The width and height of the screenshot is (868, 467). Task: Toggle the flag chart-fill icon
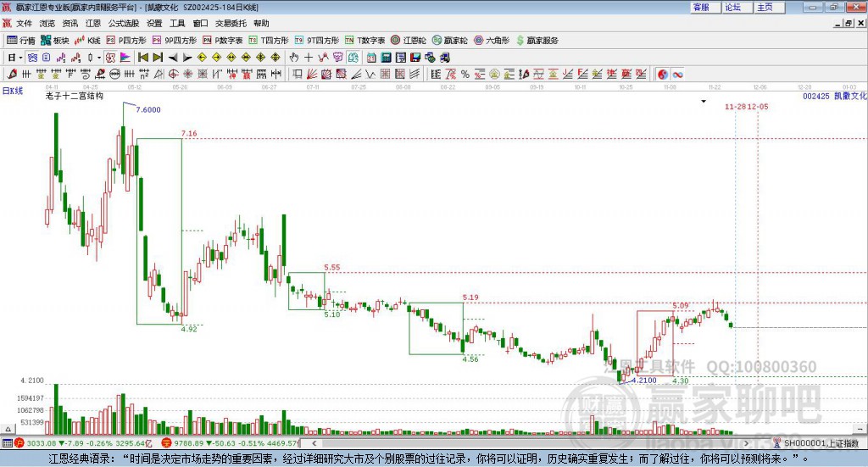tap(125, 58)
